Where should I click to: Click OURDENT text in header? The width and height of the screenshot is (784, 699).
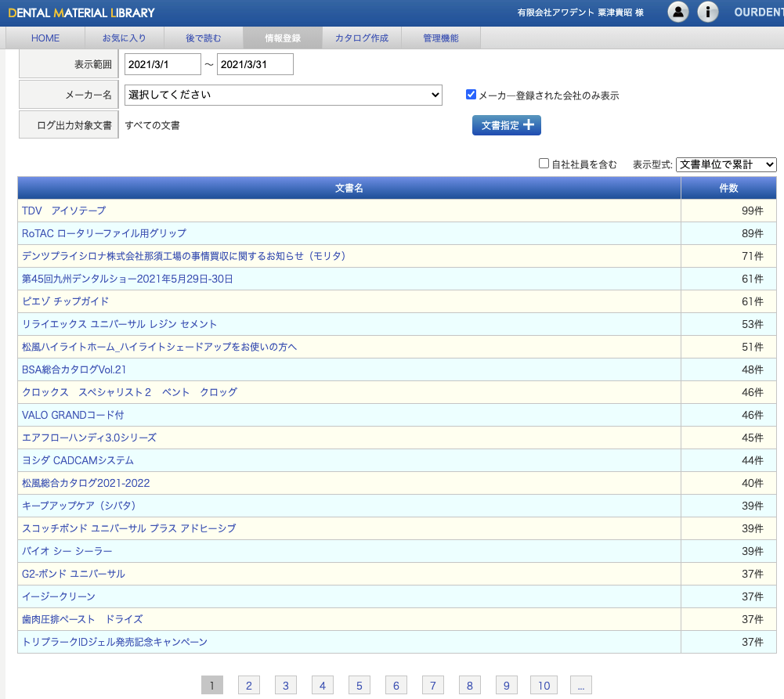758,13
